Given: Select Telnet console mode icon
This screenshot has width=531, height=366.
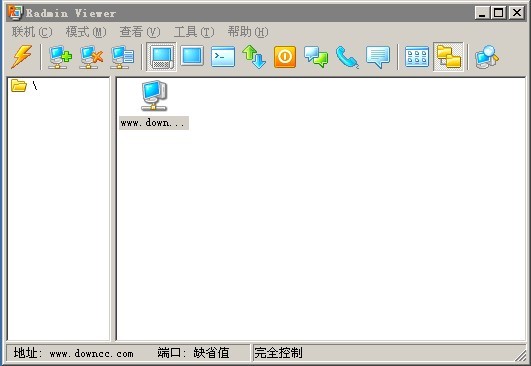Looking at the screenshot, I should coord(223,57).
